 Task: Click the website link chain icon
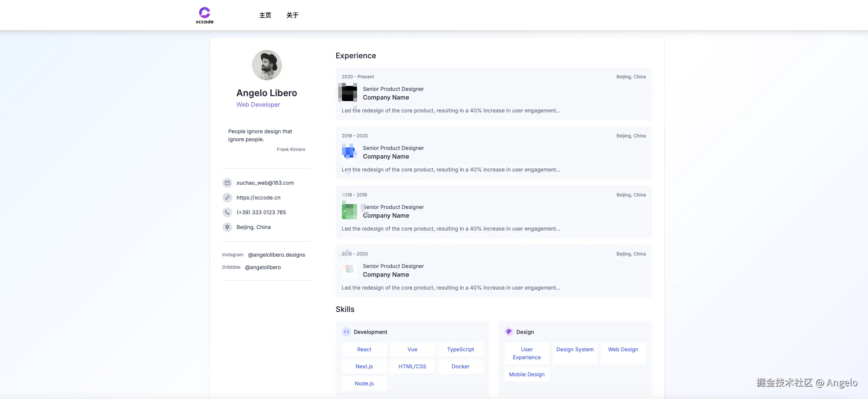pyautogui.click(x=227, y=198)
